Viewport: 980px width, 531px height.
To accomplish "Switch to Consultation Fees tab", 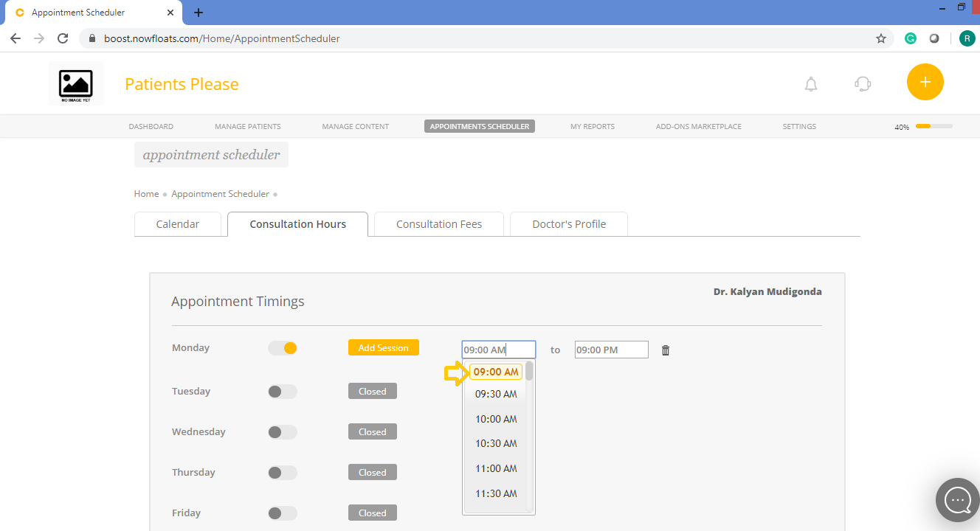I will pos(439,224).
